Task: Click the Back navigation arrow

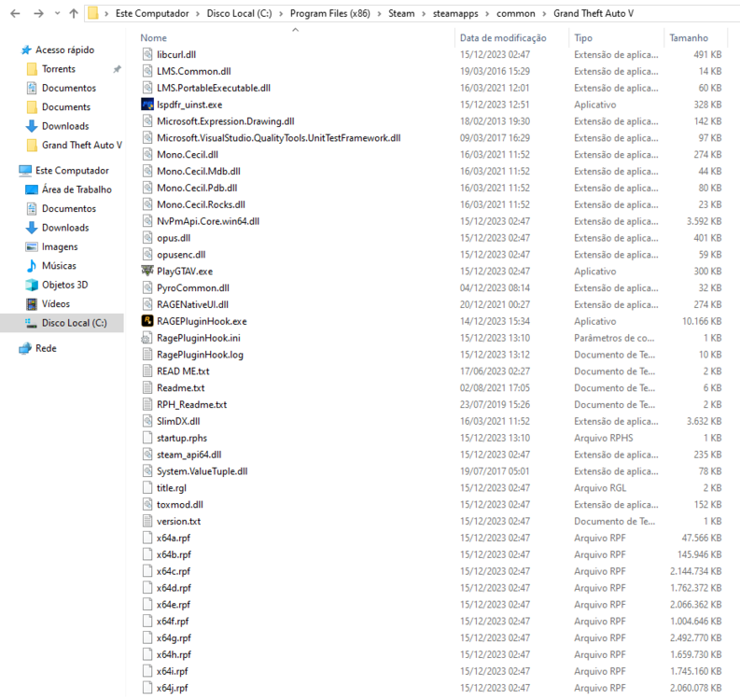Action: point(15,14)
